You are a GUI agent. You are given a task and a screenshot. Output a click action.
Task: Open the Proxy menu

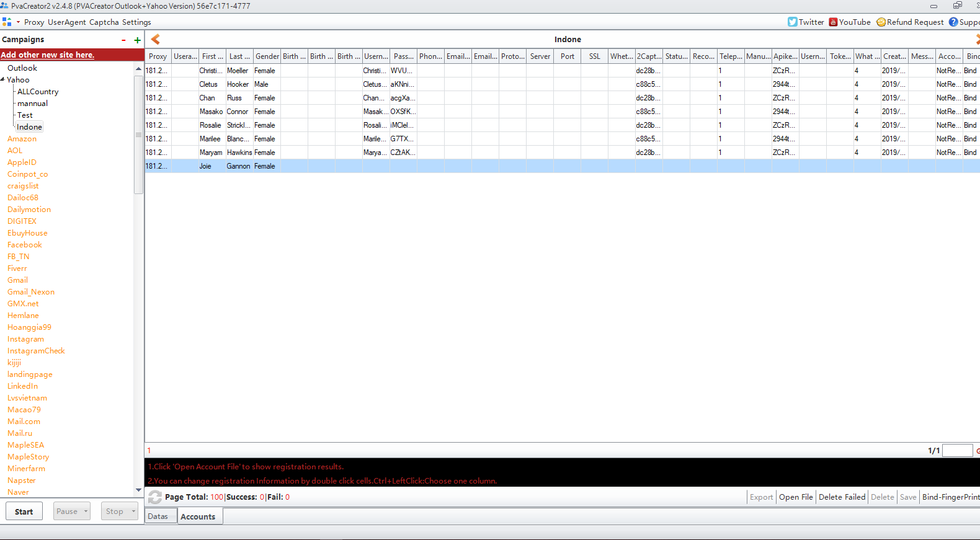click(34, 22)
